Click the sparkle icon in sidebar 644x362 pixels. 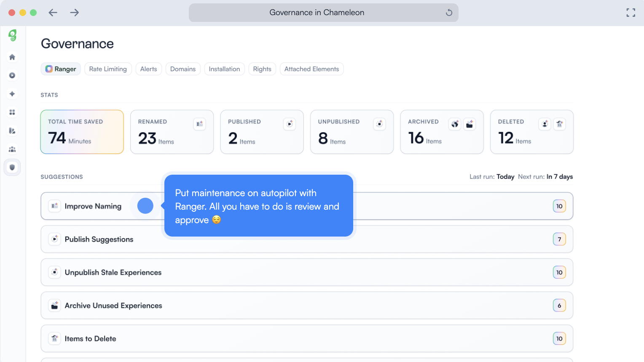point(12,94)
